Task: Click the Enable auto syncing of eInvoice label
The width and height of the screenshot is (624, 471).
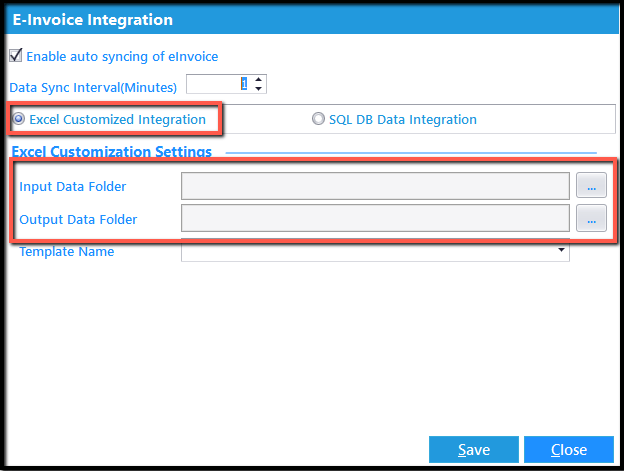Action: tap(122, 56)
